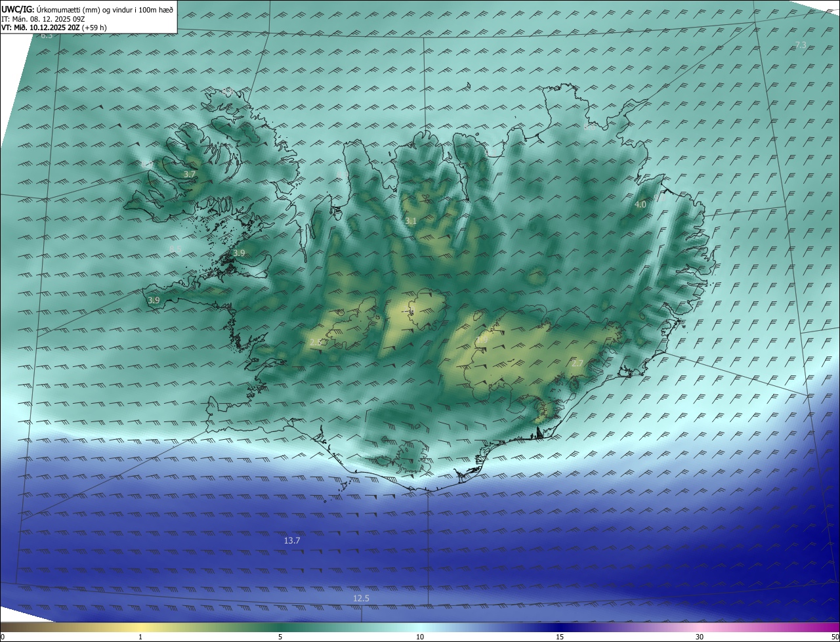Click the "15" tick label on the colorbar

tap(560, 637)
